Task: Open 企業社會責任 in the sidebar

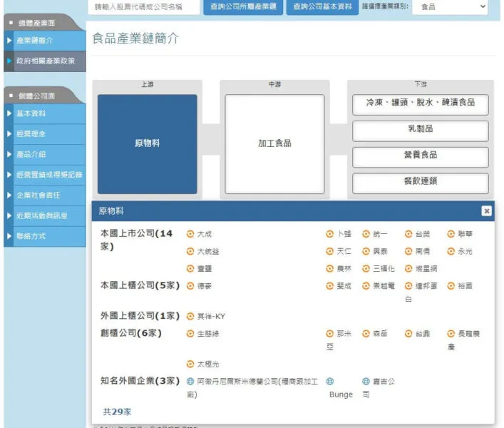Action: tap(45, 195)
